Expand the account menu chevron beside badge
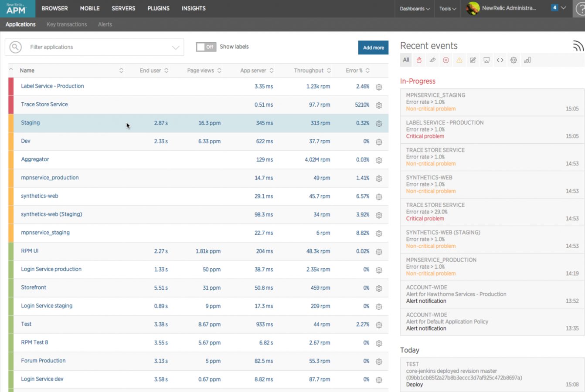This screenshot has height=392, width=585. pos(564,8)
